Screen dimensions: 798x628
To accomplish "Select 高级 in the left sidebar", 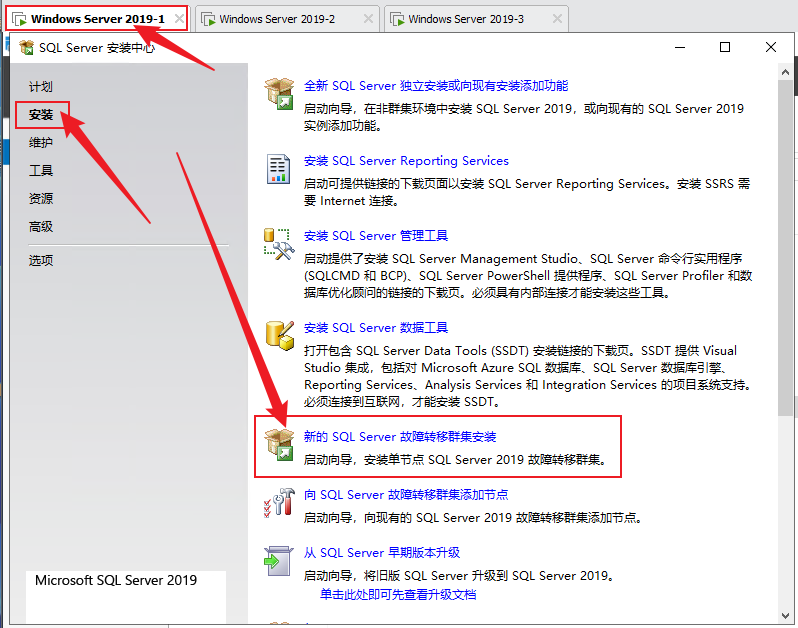I will [41, 226].
